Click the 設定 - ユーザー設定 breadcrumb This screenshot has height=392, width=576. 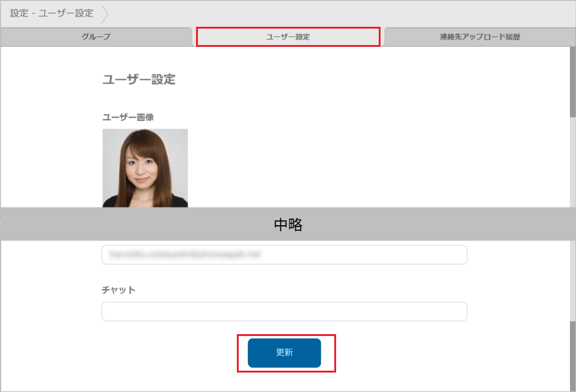pyautogui.click(x=49, y=13)
